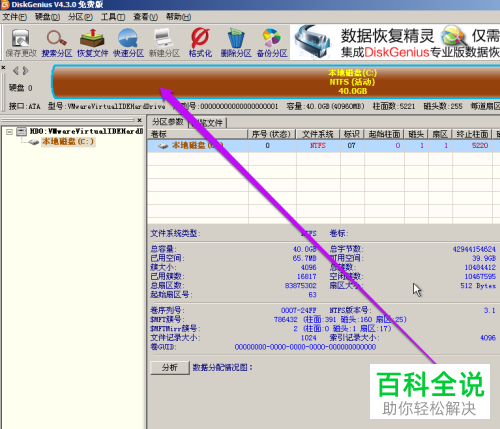Click the 总扇区数 value 83875302
Screen dimensions: 500x429
(x=301, y=286)
